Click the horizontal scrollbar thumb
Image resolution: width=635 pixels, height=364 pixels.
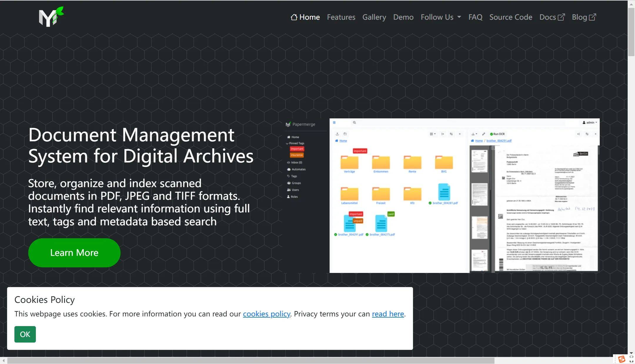click(x=250, y=360)
